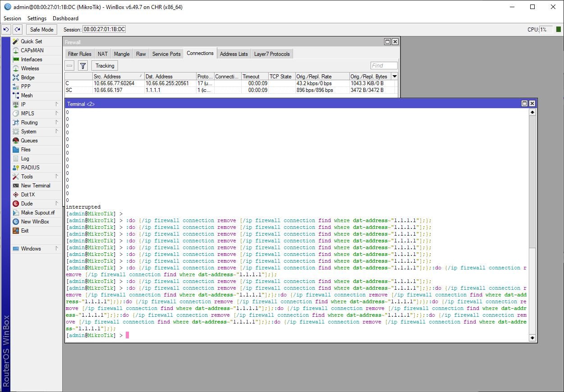The image size is (564, 392).
Task: Expand the IP submenu
Action: coord(57,105)
